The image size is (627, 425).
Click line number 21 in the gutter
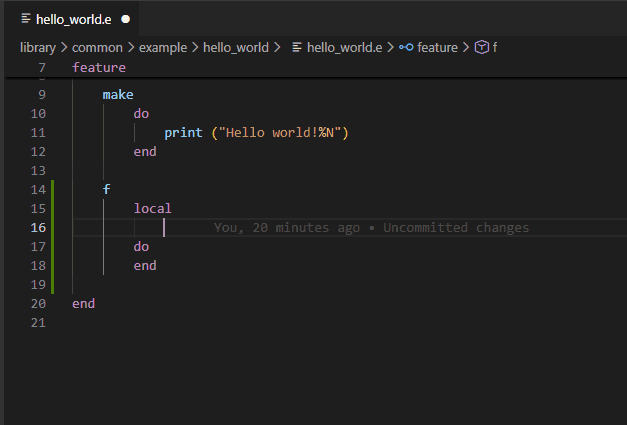tap(38, 323)
